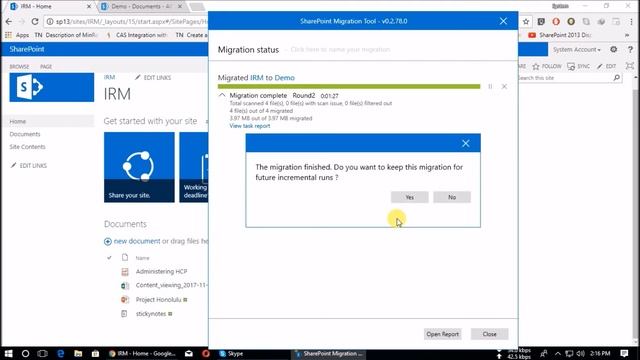This screenshot has width=640, height=360.
Task: Open the View task report link
Action: point(250,126)
